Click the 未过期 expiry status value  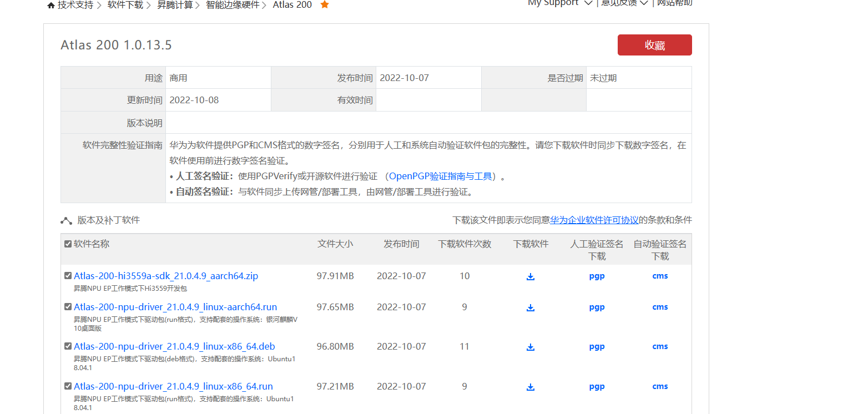pos(603,78)
